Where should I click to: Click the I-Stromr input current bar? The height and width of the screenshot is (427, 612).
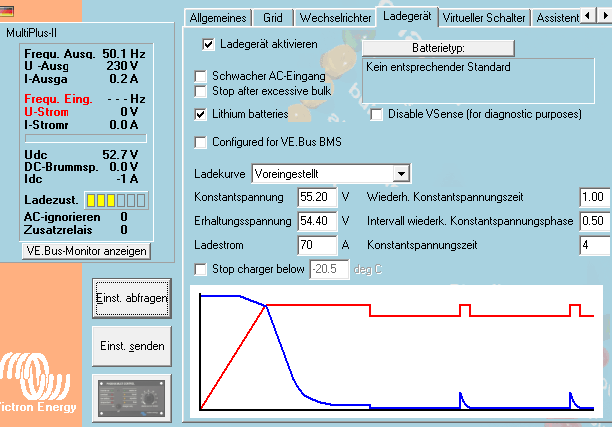click(86, 138)
